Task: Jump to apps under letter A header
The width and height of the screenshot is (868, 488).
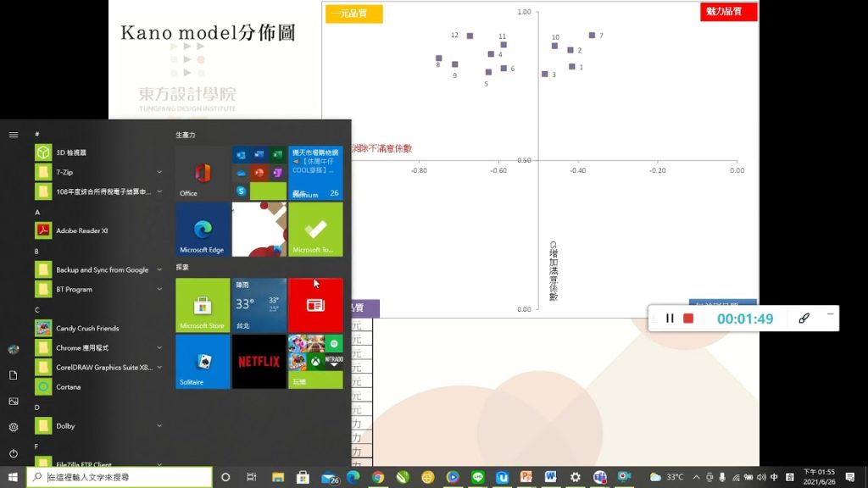Action: (x=37, y=212)
